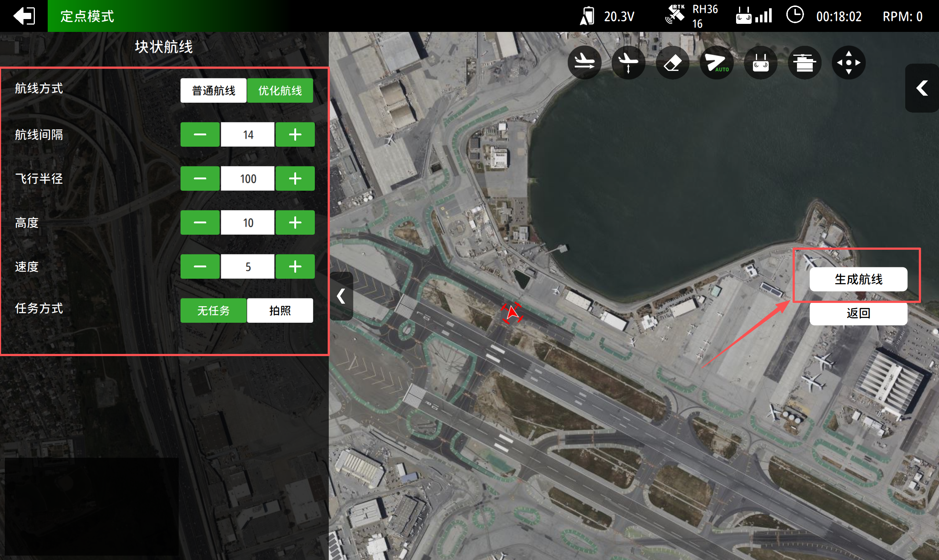
Task: Set task mode to 无任务
Action: tap(213, 311)
